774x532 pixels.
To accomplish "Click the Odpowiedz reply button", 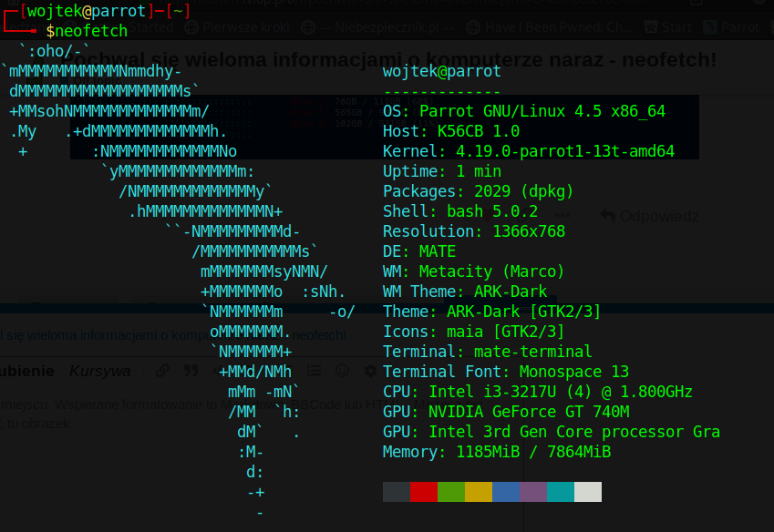I will pyautogui.click(x=659, y=216).
